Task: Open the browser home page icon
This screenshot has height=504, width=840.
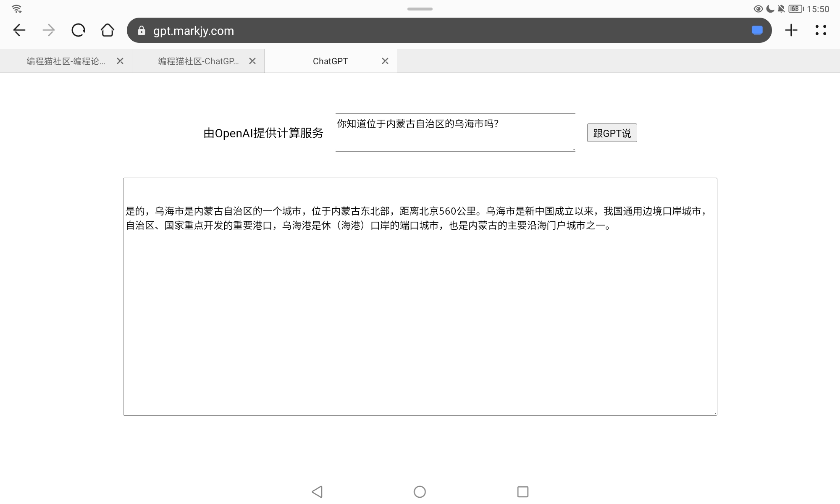Action: click(x=108, y=30)
